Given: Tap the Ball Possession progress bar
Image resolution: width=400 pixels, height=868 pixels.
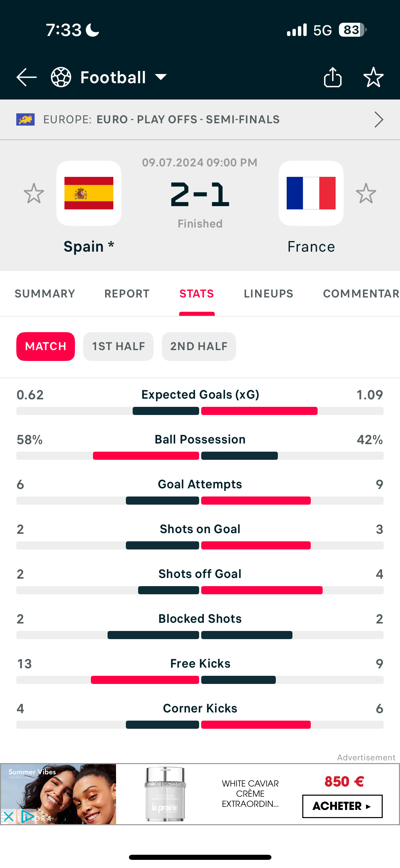Looking at the screenshot, I should pyautogui.click(x=200, y=456).
